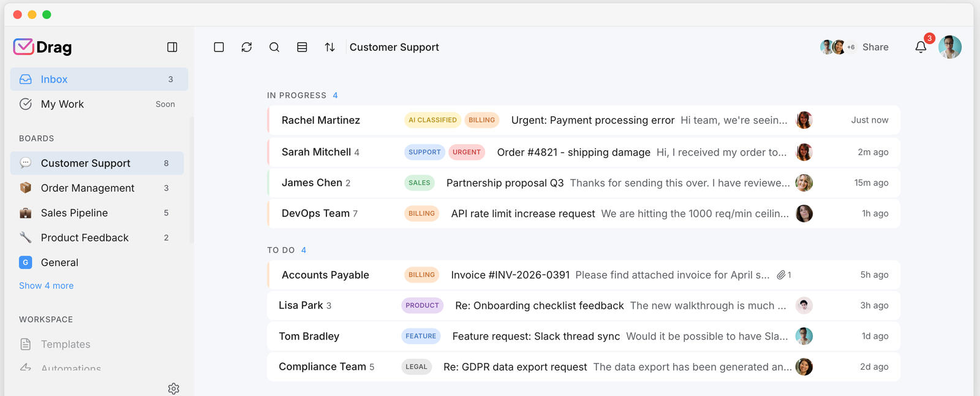Viewport: 980px width, 396px height.
Task: Click assignee avatar on Tom Bradley row
Action: pos(804,336)
